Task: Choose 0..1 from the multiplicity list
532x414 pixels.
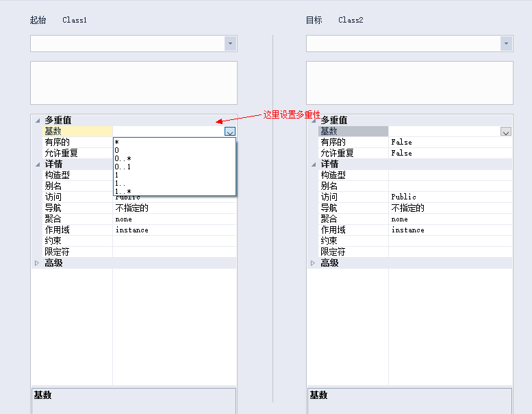Action: pyautogui.click(x=123, y=167)
